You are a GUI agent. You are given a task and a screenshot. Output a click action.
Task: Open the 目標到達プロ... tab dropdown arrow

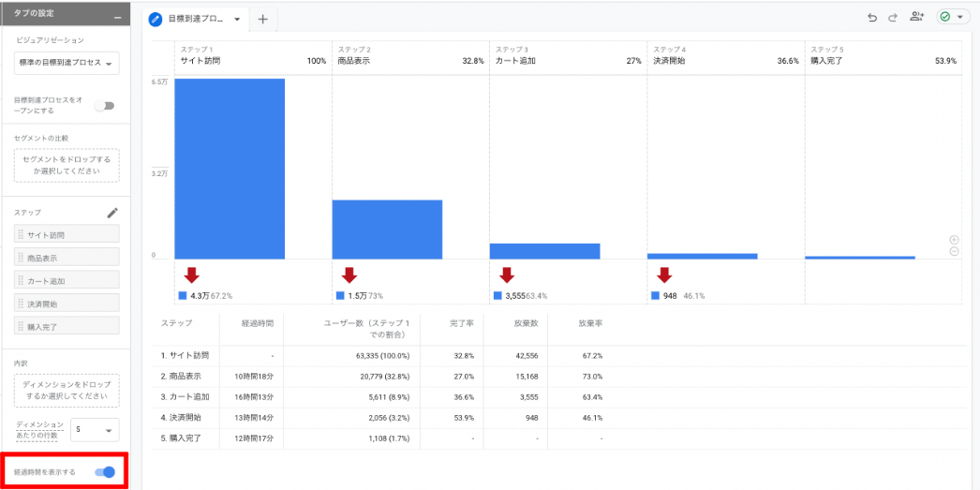(237, 20)
